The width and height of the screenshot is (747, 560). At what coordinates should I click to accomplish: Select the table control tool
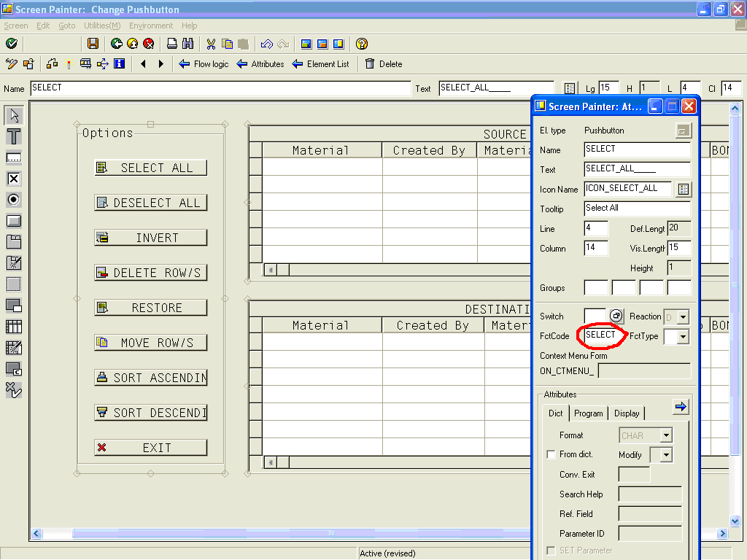[13, 327]
